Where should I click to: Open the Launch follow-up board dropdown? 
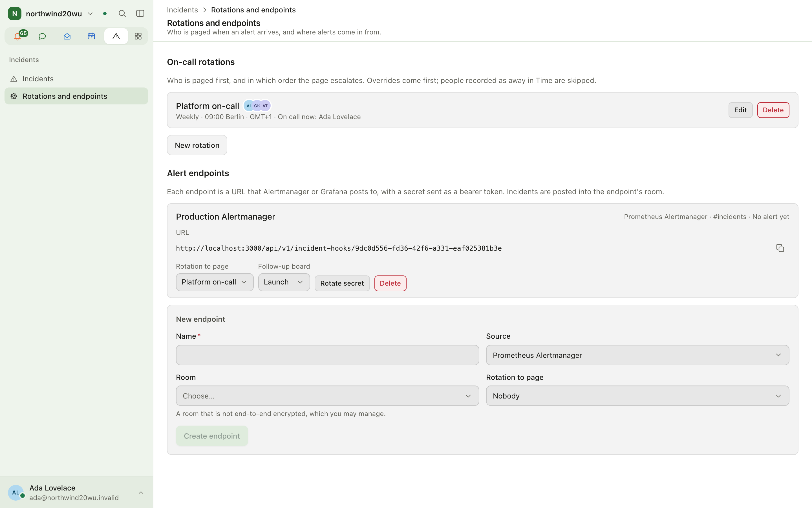284,282
